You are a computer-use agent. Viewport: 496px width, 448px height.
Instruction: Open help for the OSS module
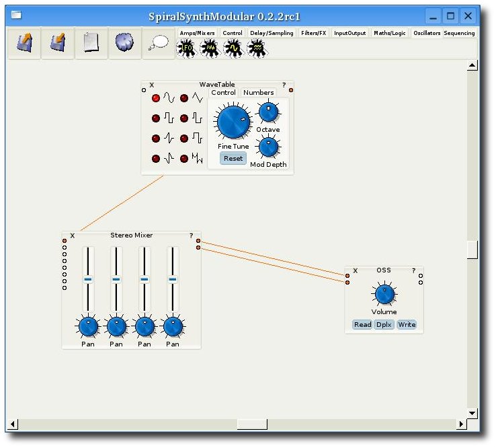414,270
